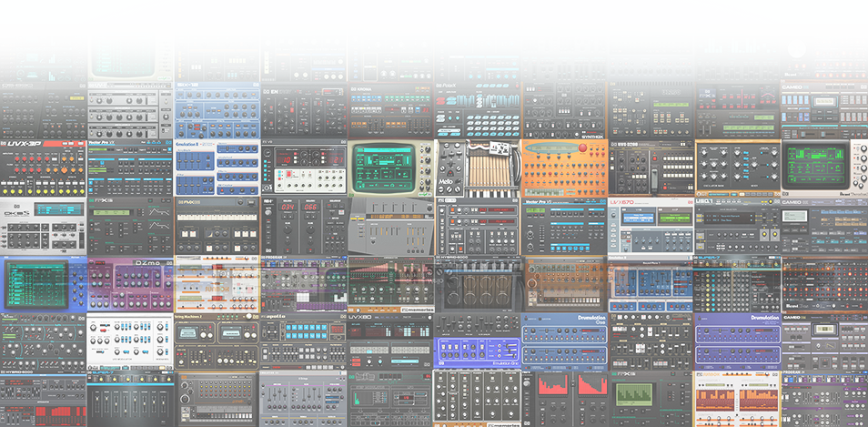Select the purple DZmo thumbnail
The height and width of the screenshot is (427, 868).
pos(130,284)
